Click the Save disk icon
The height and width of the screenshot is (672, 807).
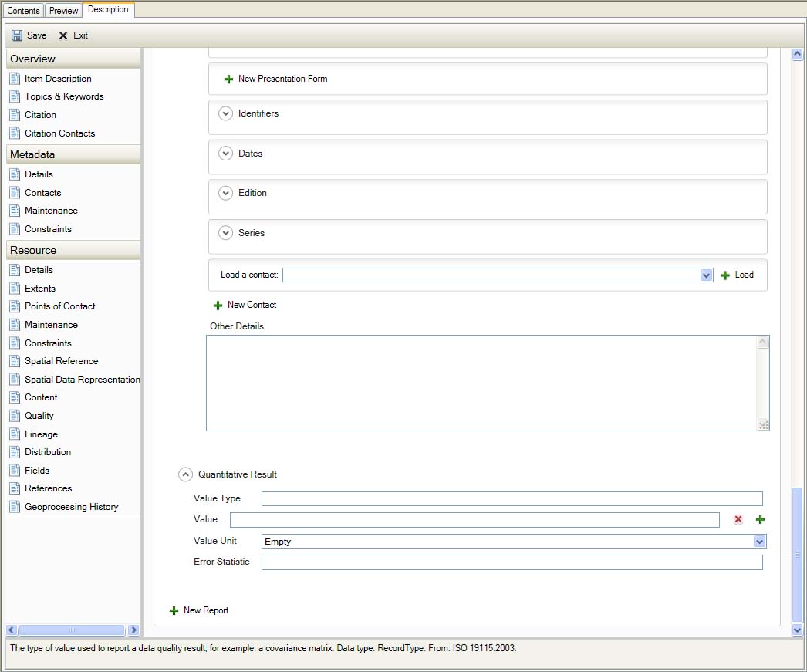[x=17, y=35]
